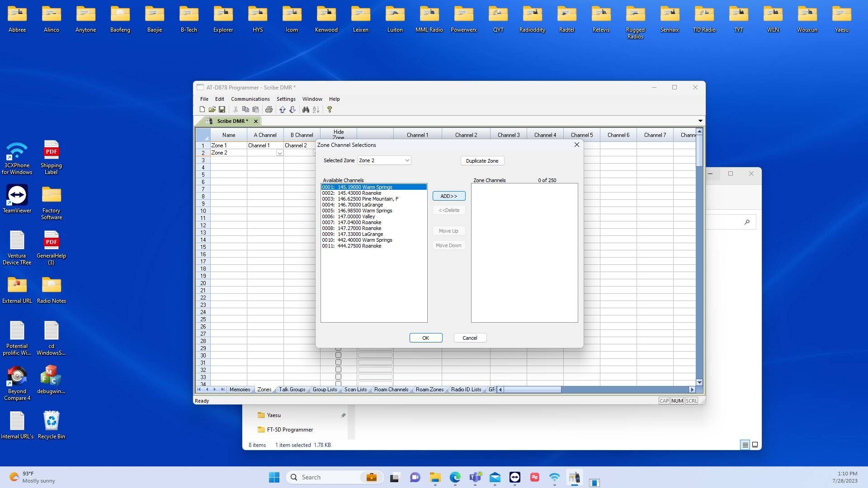This screenshot has height=488, width=868.
Task: Open the Window menu
Action: 312,99
